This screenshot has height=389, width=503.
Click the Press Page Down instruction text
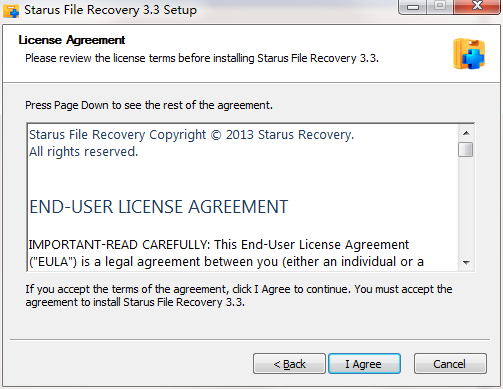[149, 105]
